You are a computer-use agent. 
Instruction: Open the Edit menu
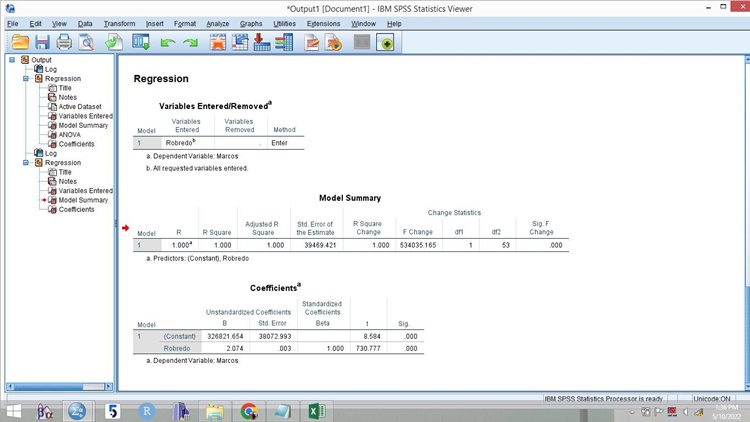click(x=35, y=23)
